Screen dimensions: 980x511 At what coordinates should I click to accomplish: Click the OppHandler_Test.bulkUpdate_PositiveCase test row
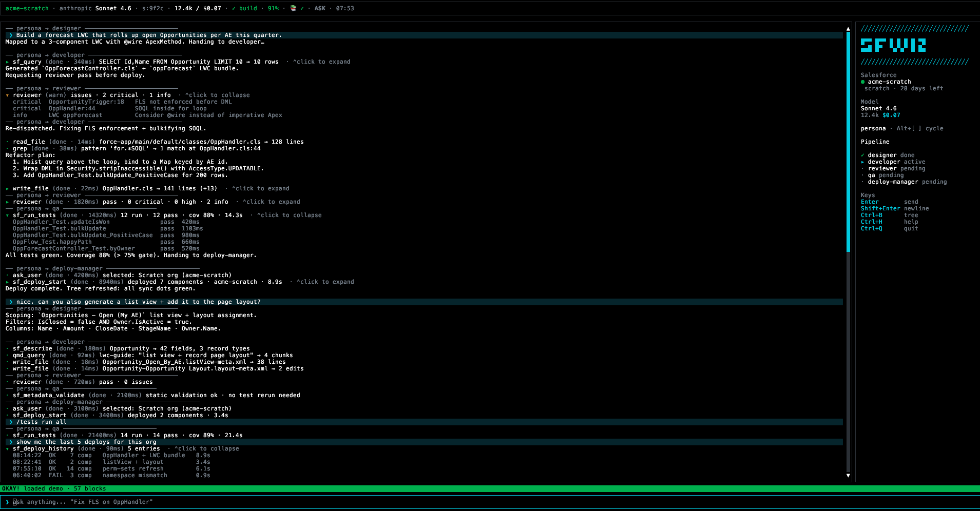click(x=106, y=235)
